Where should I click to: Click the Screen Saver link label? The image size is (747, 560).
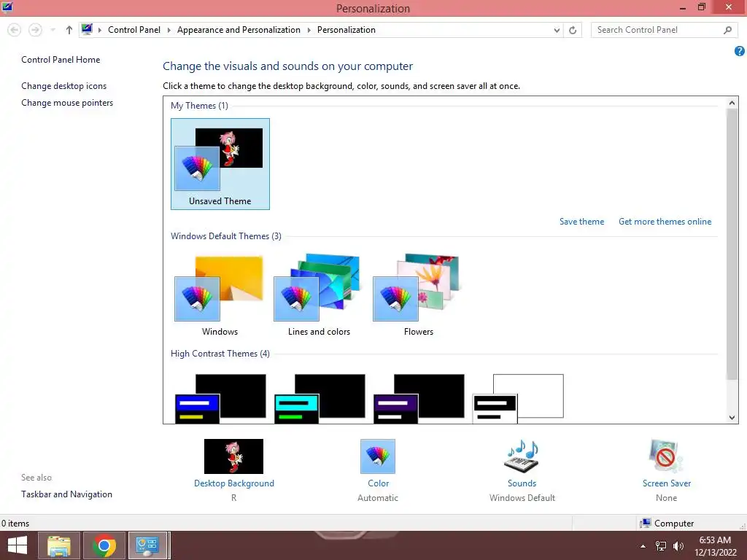(x=667, y=483)
